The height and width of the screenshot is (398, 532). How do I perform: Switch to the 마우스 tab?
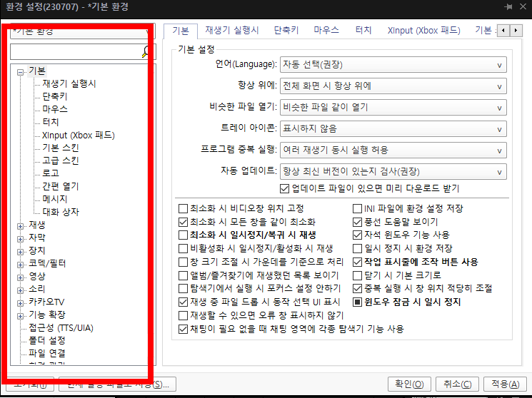coord(326,31)
